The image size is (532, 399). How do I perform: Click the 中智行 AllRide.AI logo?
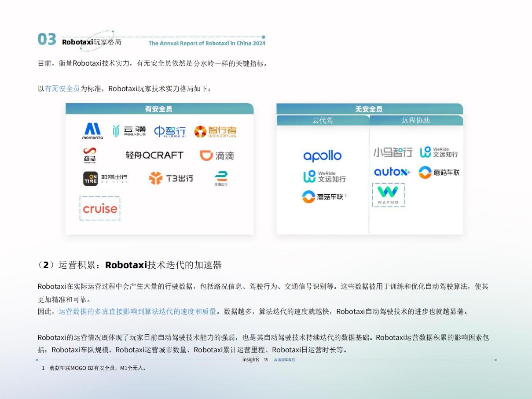pyautogui.click(x=170, y=132)
